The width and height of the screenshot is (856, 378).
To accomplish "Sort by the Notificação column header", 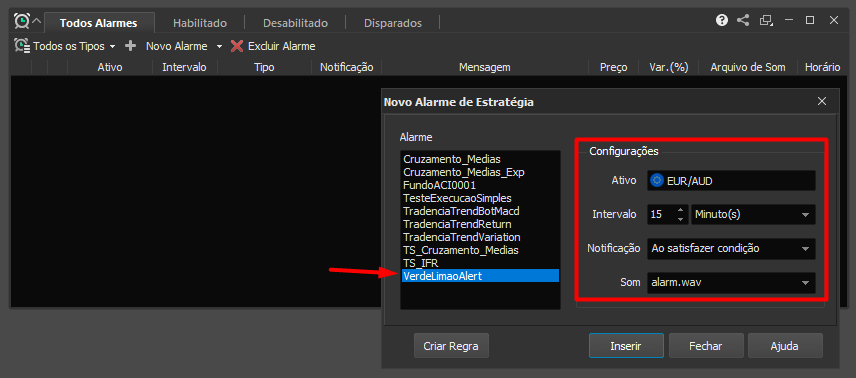I will click(347, 67).
